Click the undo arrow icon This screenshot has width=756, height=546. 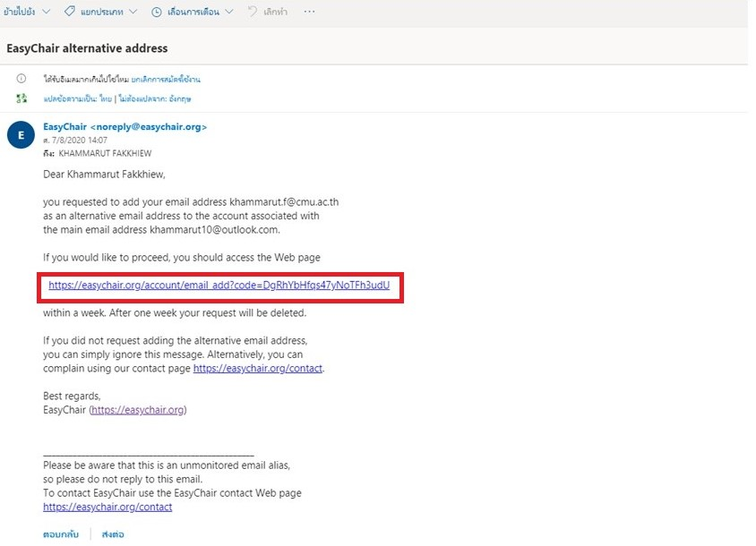coord(253,11)
